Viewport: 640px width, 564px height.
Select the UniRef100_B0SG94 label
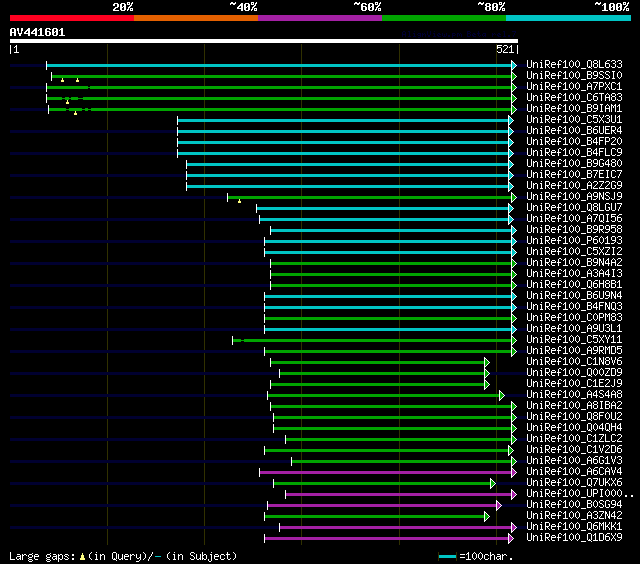[x=574, y=505]
